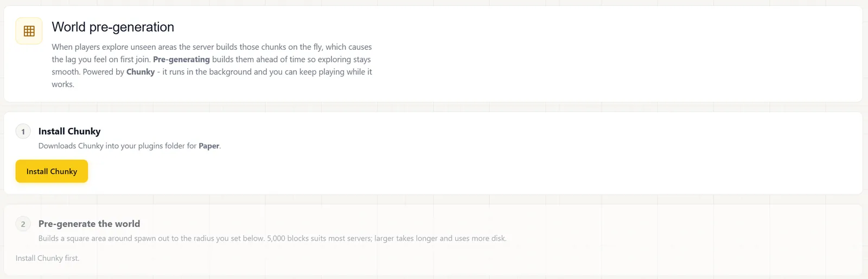Click empty area of the Install Chunky card
Image resolution: width=868 pixels, height=279 pixels.
(488, 163)
